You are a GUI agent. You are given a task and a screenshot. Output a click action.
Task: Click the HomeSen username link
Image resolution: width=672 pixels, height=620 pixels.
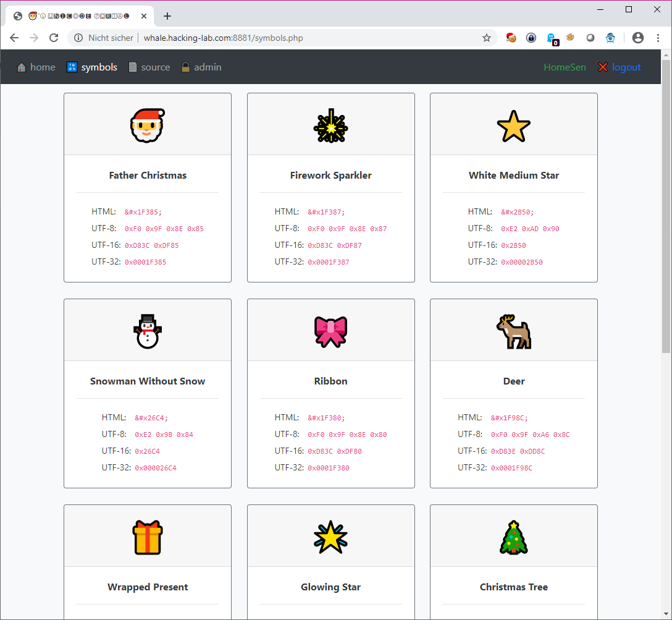click(x=565, y=67)
